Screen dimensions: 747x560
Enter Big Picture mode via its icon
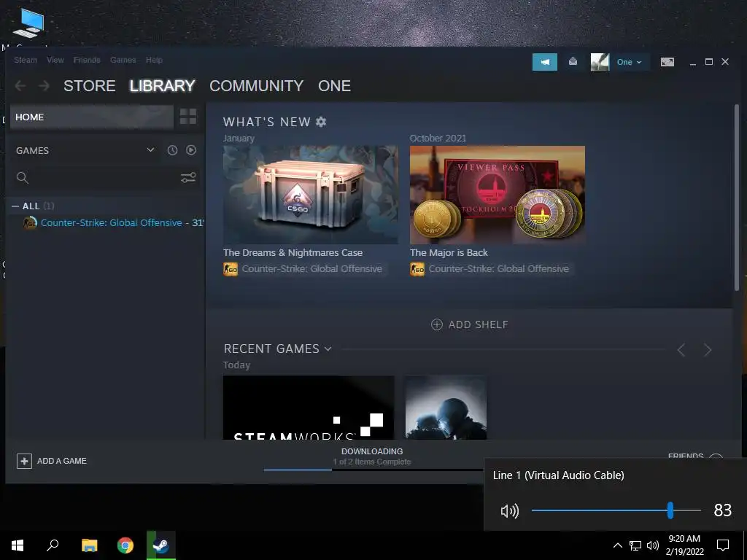pyautogui.click(x=667, y=62)
